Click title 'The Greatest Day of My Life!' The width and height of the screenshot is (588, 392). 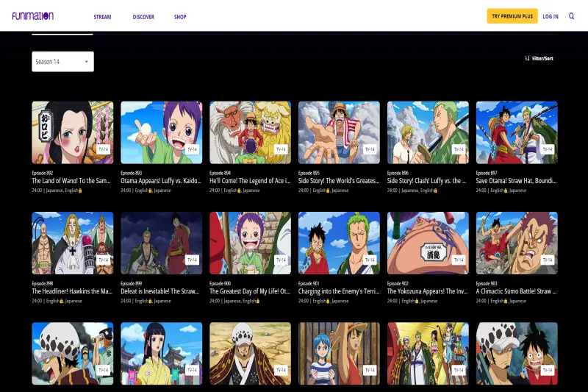250,291
